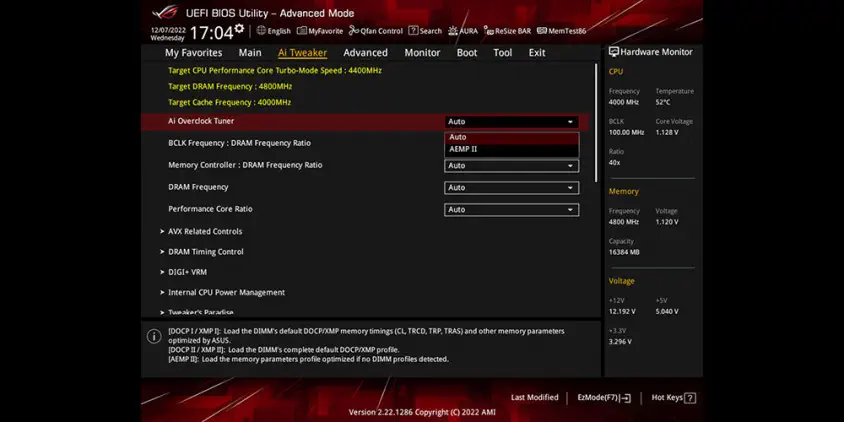Image resolution: width=844 pixels, height=422 pixels.
Task: Expand the DRAM Timing Control submenu
Action: [205, 252]
